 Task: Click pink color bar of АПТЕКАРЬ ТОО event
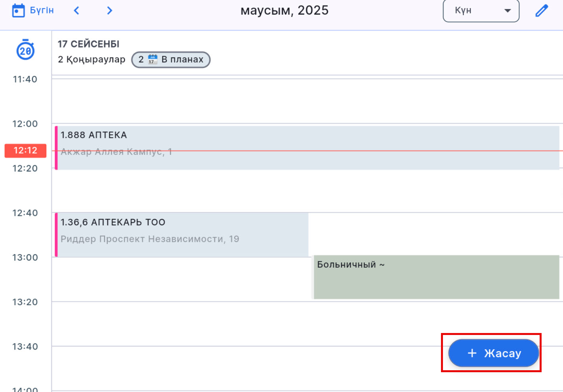point(56,234)
